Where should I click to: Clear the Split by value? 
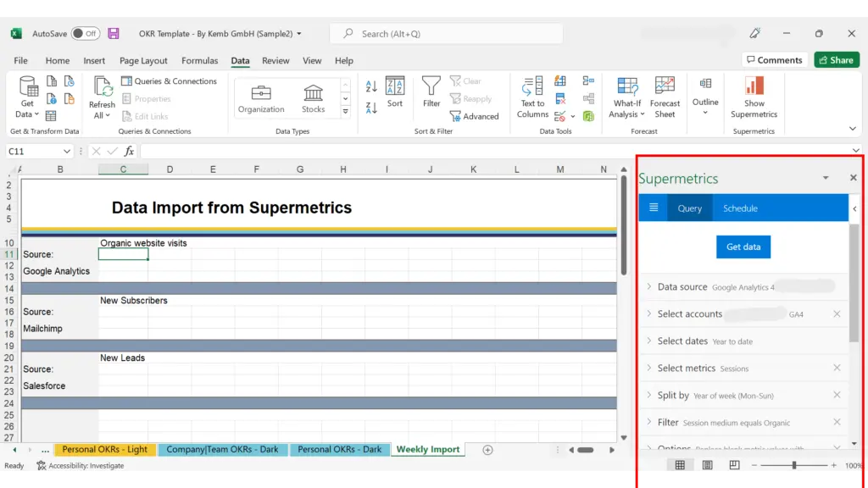click(x=837, y=395)
